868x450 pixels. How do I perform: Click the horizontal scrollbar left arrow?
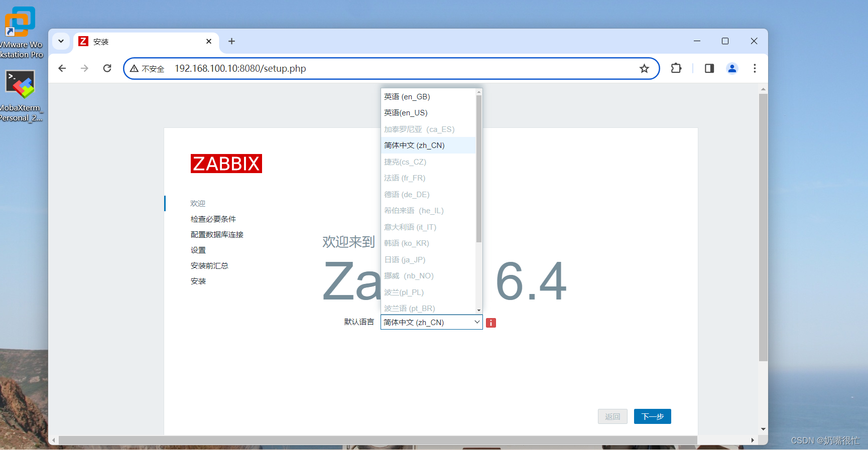coord(53,440)
